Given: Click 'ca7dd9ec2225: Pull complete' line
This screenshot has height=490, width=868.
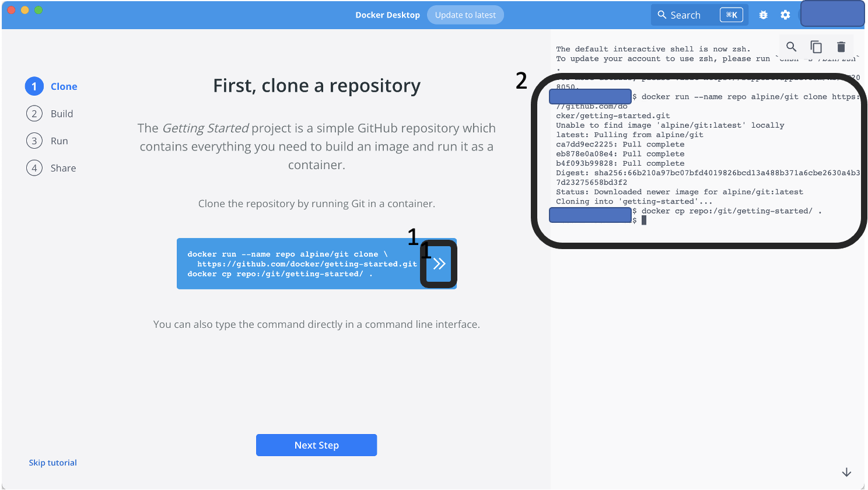Looking at the screenshot, I should tap(620, 144).
